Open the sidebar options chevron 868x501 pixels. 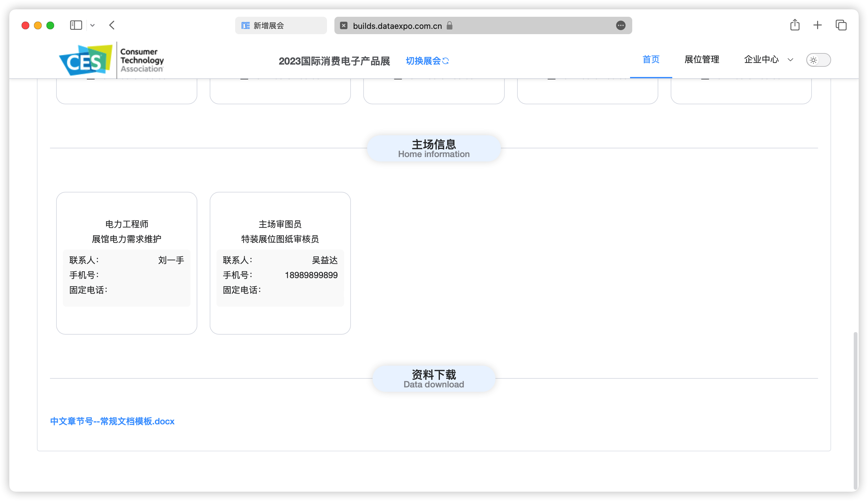click(92, 25)
